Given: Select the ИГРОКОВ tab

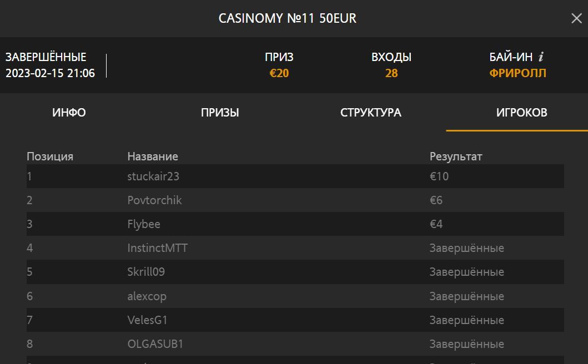Looking at the screenshot, I should 521,113.
